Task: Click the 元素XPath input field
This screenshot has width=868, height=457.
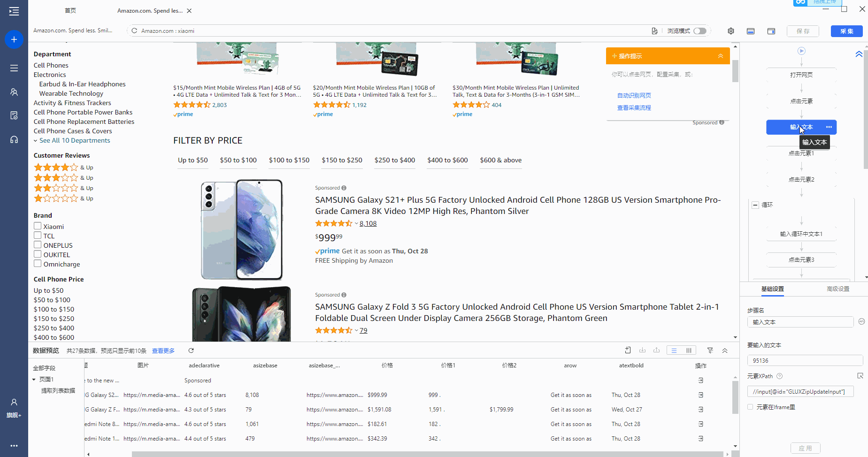Action: click(800, 392)
